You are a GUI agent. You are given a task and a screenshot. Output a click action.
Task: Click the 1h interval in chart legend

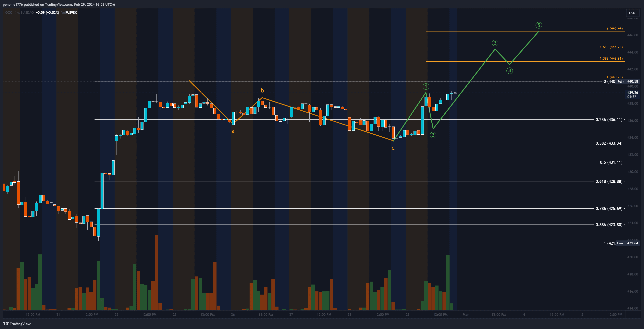[x=17, y=13]
